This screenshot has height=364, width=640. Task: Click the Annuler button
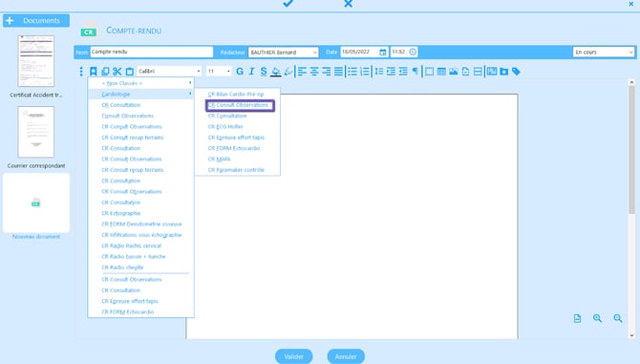point(346,356)
